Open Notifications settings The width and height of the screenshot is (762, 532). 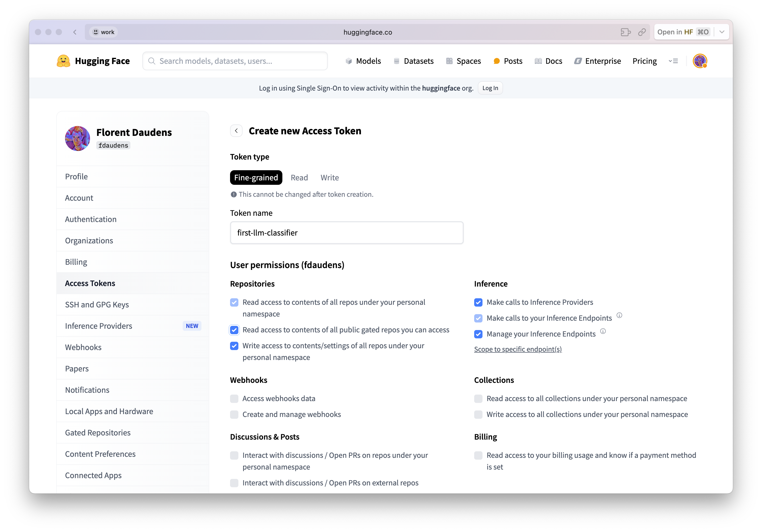[x=133, y=390]
